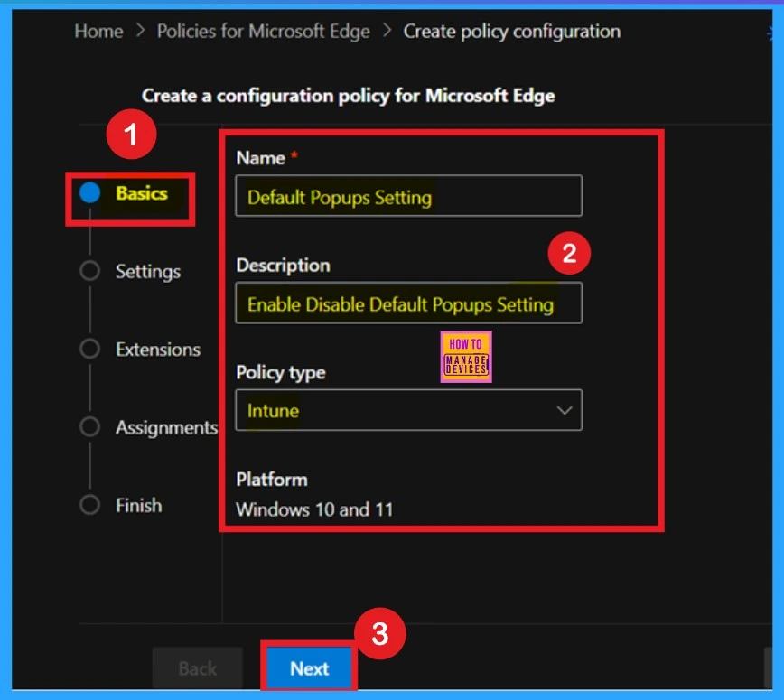The image size is (784, 700).
Task: Click the Extensions step circle indicator
Action: click(x=90, y=349)
